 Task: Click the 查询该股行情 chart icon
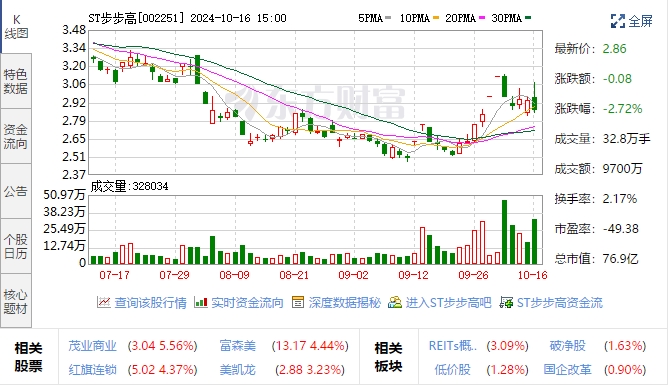click(104, 302)
